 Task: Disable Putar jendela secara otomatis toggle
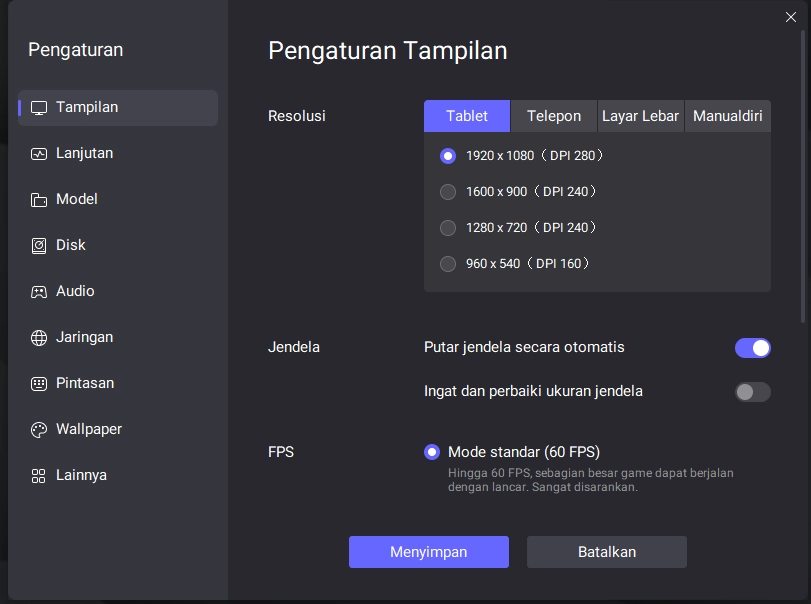tap(752, 348)
